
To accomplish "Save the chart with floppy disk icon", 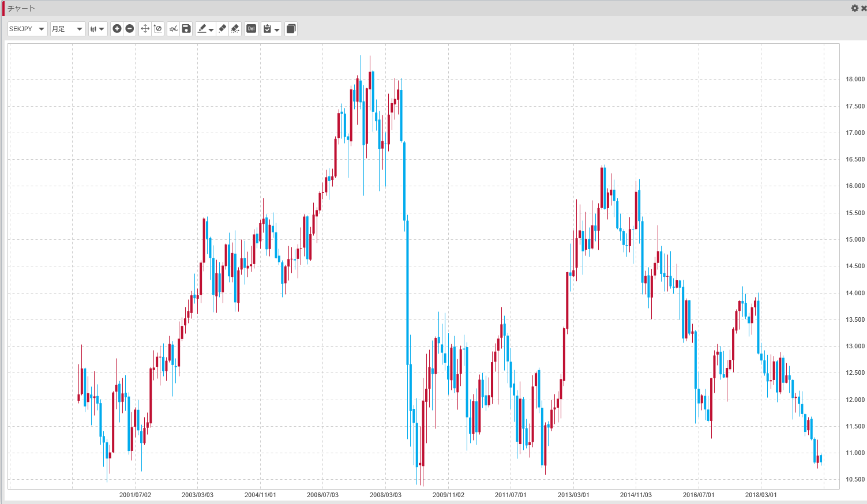I will pyautogui.click(x=186, y=29).
